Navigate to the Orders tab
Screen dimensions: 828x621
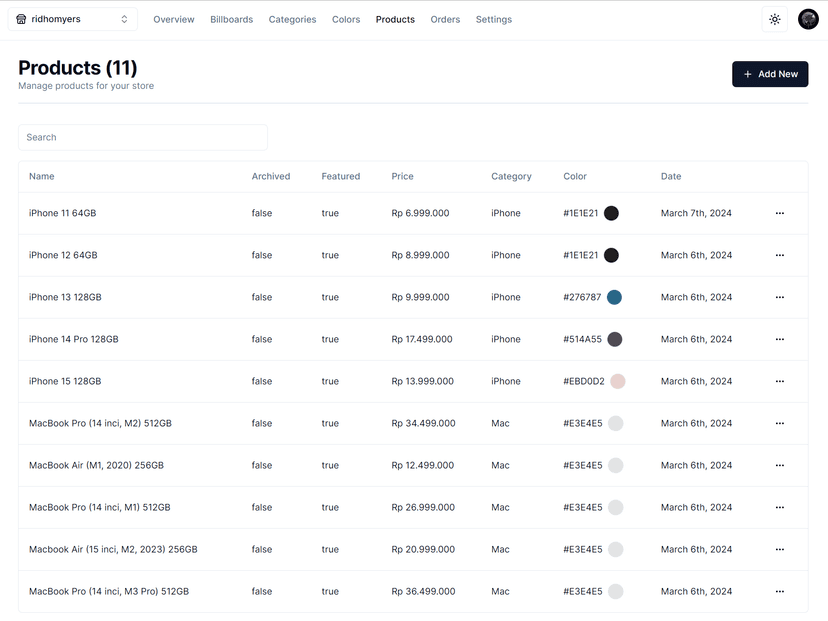pos(445,20)
